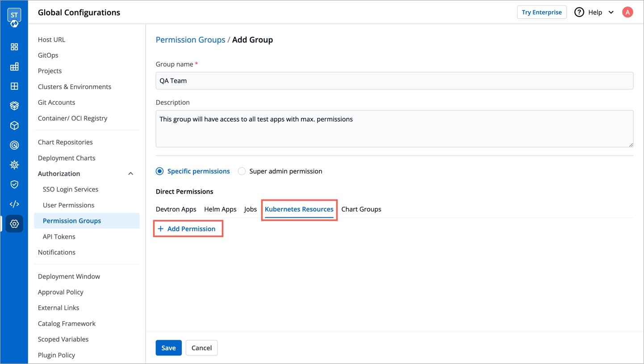Expand the Help dropdown chevron
This screenshot has width=644, height=364.
click(x=611, y=13)
